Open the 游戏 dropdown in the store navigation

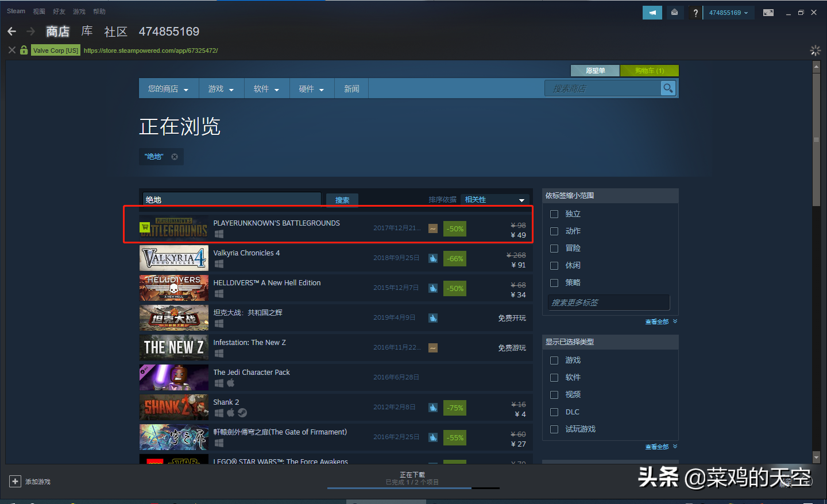point(221,89)
